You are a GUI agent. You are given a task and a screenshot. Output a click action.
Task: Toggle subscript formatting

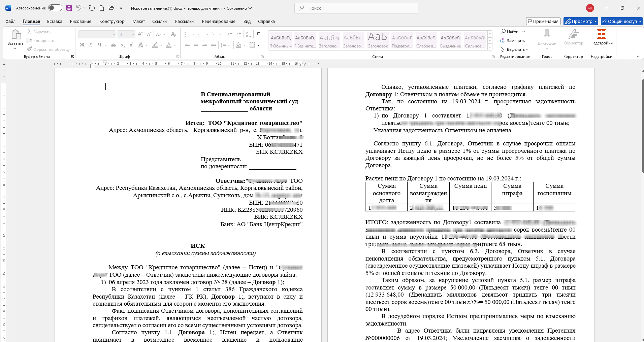(123, 45)
